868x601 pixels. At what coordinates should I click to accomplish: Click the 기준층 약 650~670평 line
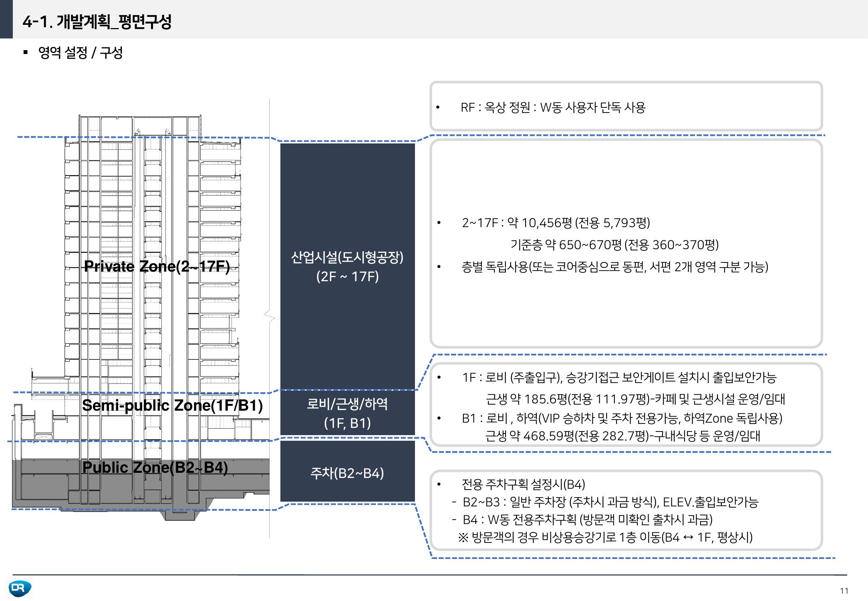[x=614, y=245]
